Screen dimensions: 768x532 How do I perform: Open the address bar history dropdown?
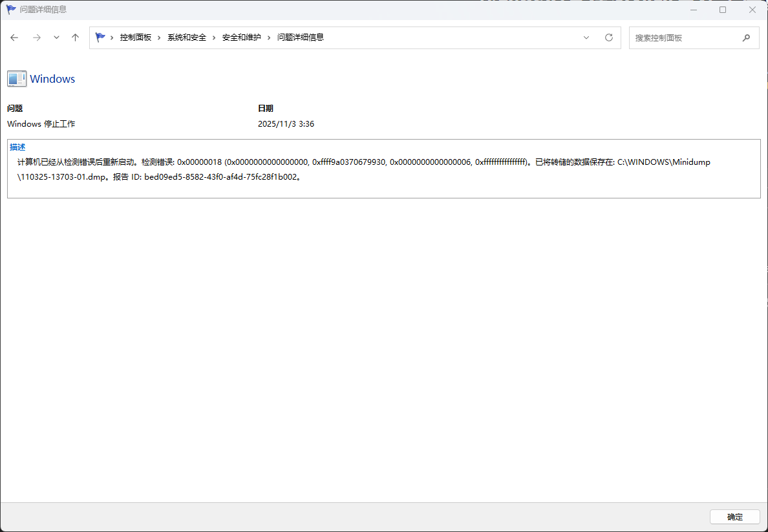(x=586, y=37)
